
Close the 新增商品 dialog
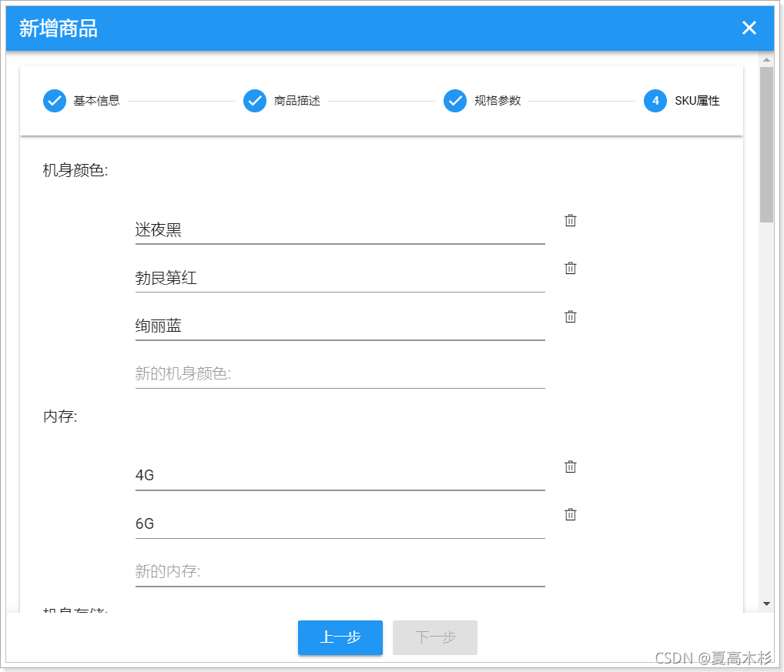pyautogui.click(x=749, y=28)
